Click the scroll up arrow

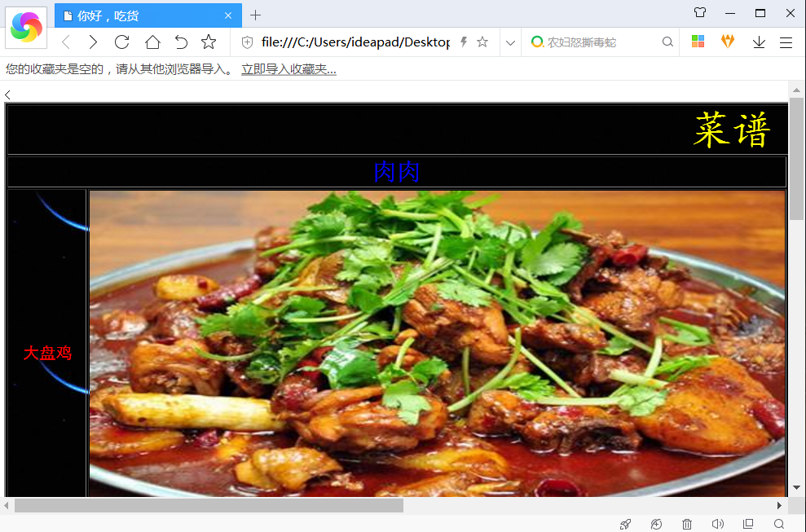(x=796, y=90)
